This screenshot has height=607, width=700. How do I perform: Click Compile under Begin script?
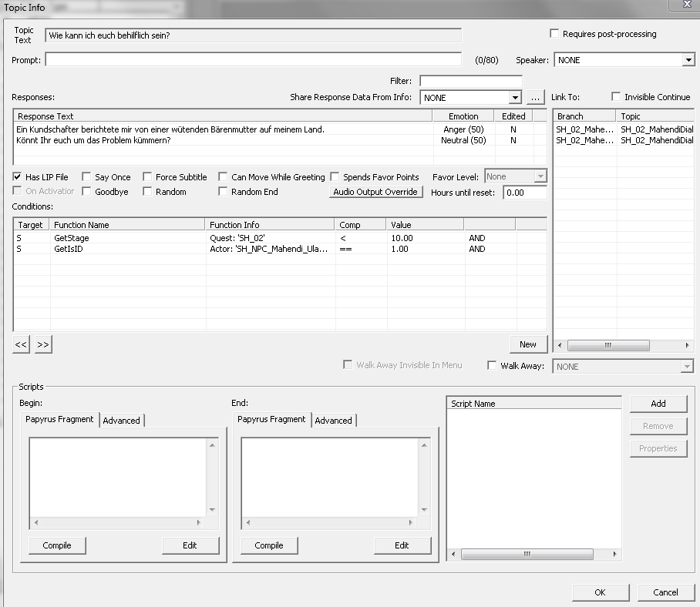pos(57,545)
